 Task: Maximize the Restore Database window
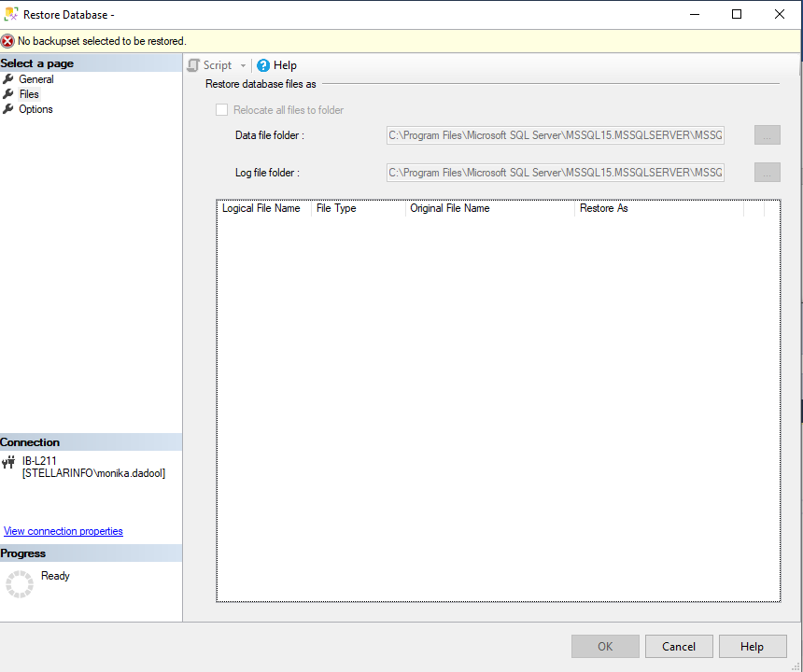tap(737, 14)
